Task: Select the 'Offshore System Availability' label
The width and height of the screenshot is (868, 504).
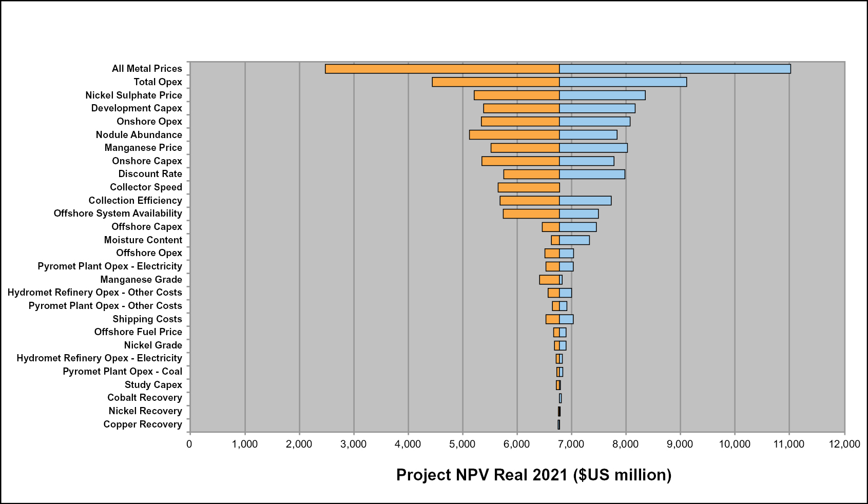Action: pos(118,214)
